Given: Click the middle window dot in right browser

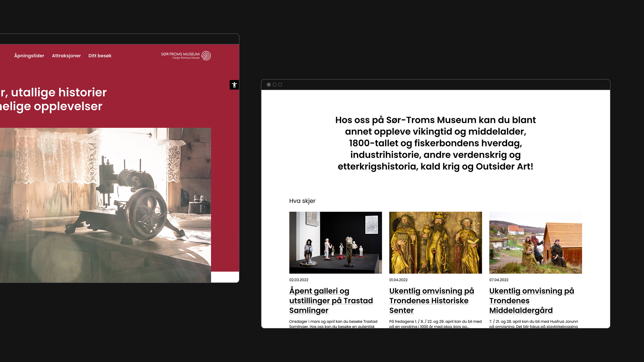Looking at the screenshot, I should point(274,85).
